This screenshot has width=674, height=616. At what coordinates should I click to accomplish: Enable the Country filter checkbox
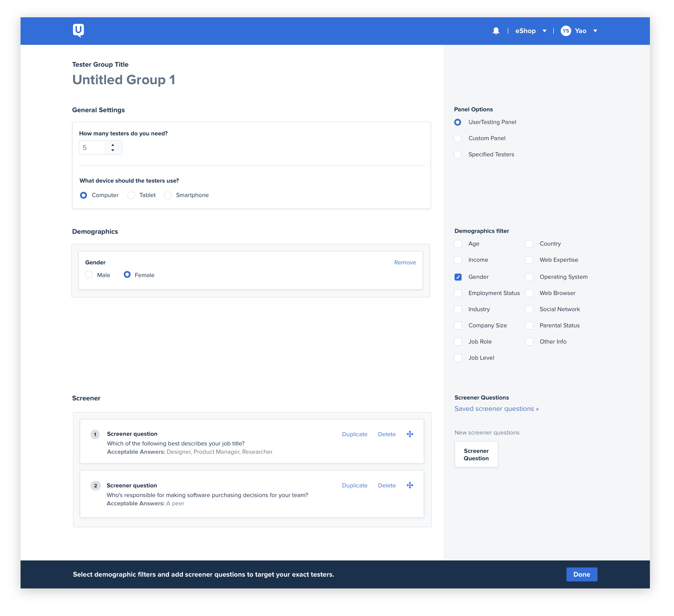[529, 244]
